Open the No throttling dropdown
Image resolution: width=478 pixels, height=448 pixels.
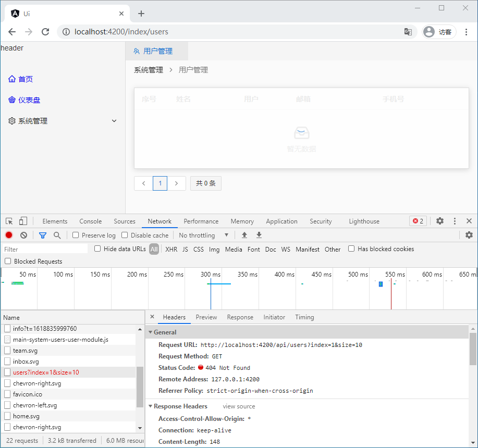pyautogui.click(x=203, y=235)
